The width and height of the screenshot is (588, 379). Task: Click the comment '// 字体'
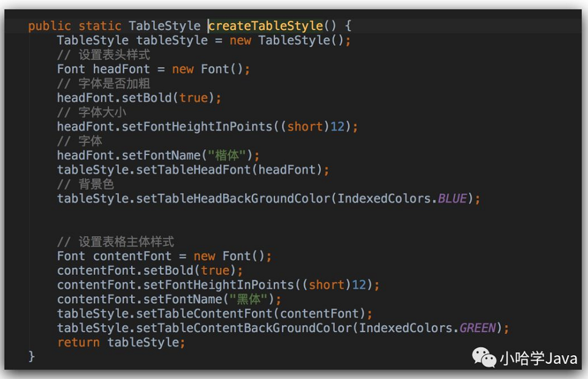coord(79,141)
